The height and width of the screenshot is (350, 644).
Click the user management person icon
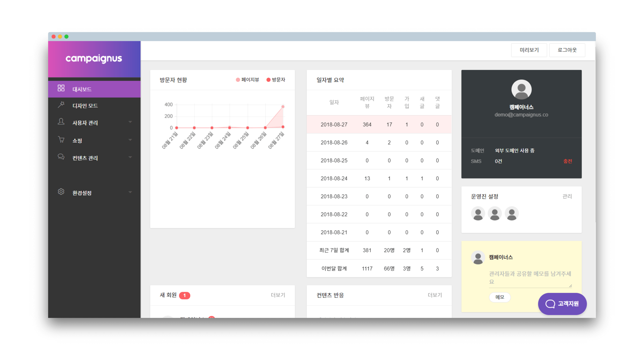[61, 122]
